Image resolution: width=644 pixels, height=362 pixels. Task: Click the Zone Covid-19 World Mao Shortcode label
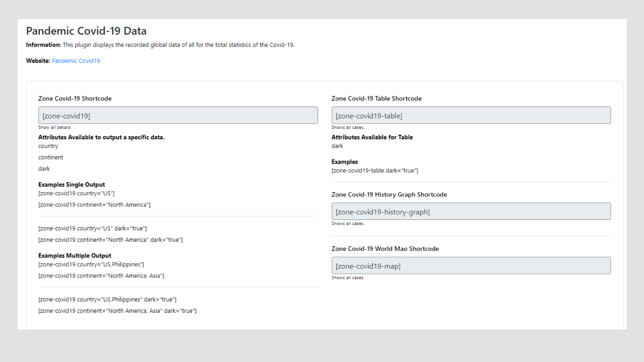coord(385,249)
